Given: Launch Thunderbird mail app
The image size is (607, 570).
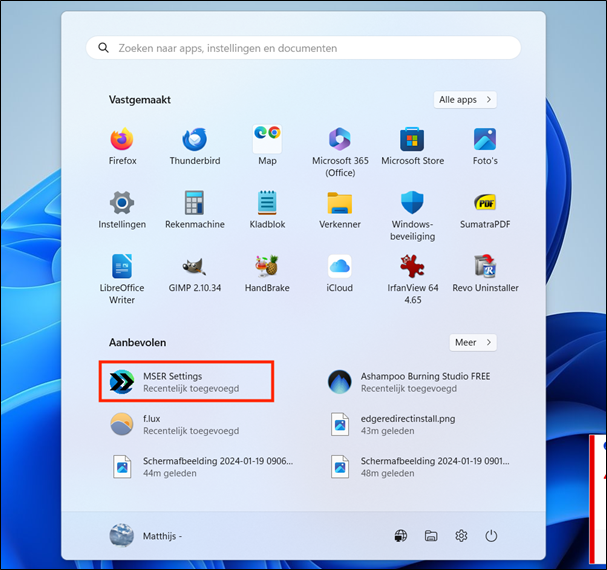Looking at the screenshot, I should (x=195, y=146).
